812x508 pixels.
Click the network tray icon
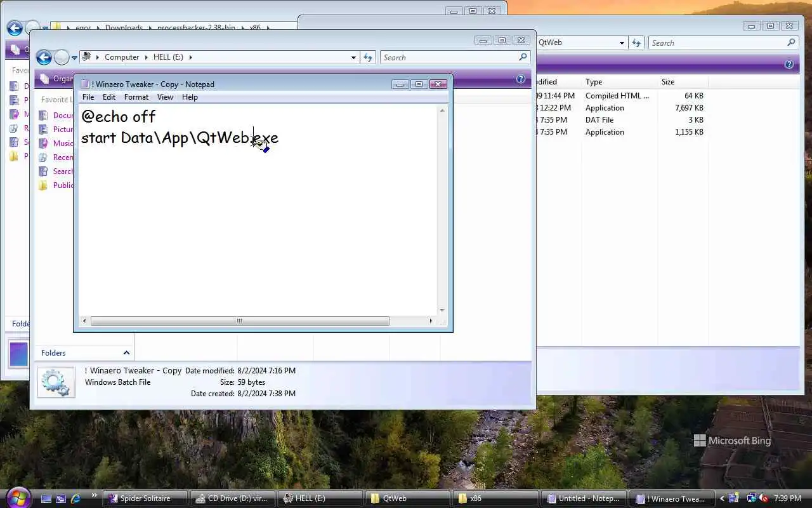pos(752,498)
